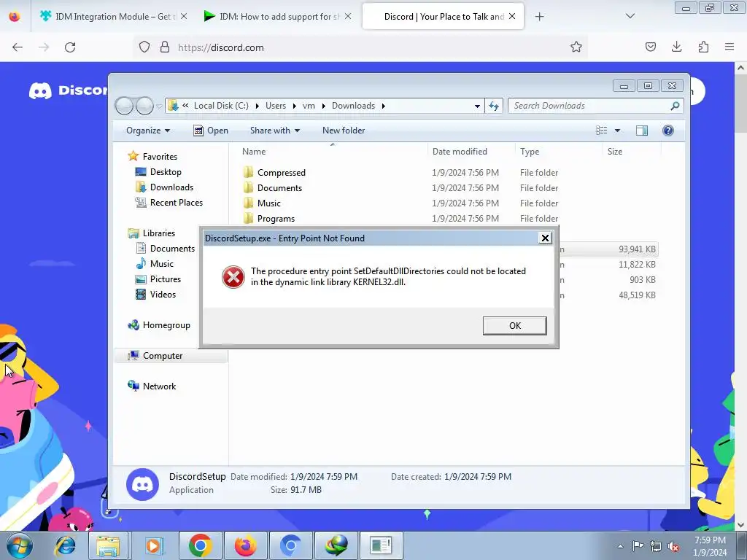This screenshot has height=560, width=747.
Task: Reload the Discord page
Action: coord(70,47)
